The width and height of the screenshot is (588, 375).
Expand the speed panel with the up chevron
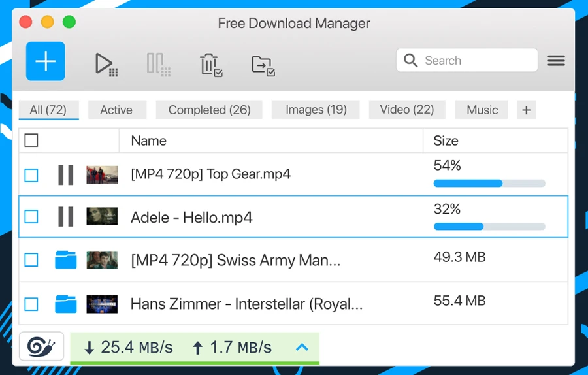[x=302, y=348]
